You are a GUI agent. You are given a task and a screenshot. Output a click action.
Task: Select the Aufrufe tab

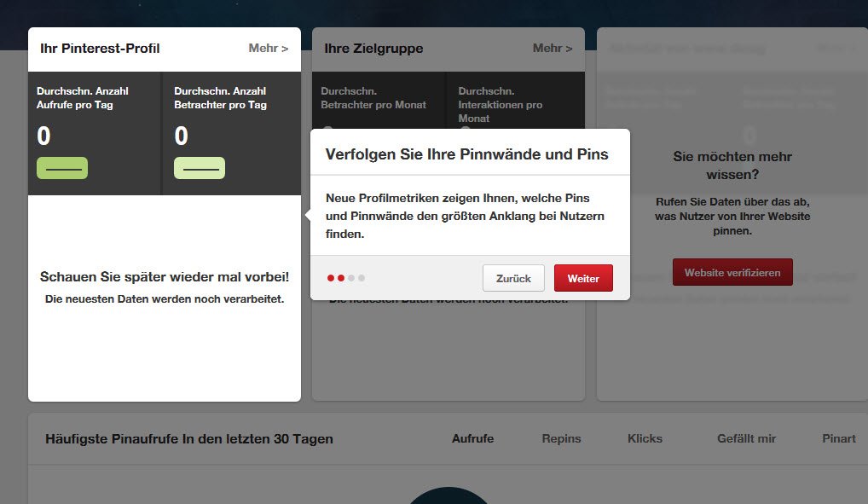click(472, 438)
